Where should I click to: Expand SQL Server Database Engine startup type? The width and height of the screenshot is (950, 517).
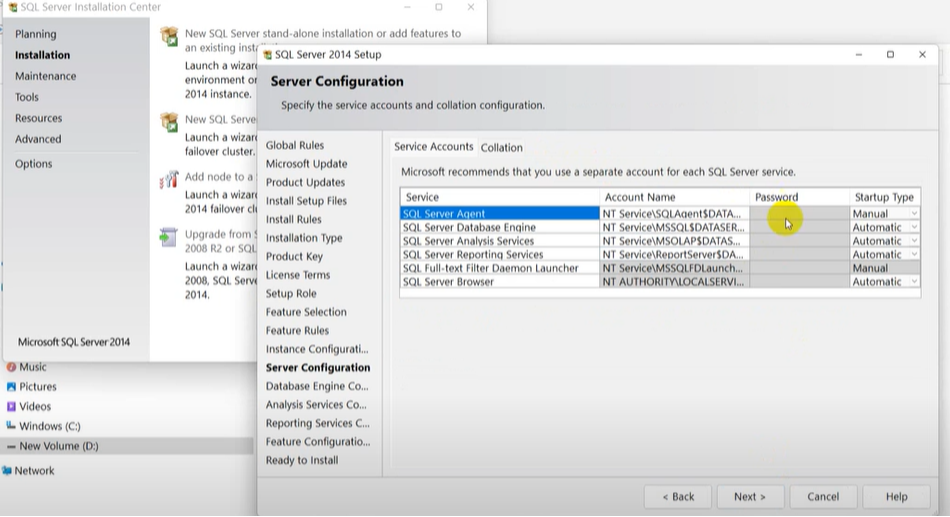click(913, 228)
